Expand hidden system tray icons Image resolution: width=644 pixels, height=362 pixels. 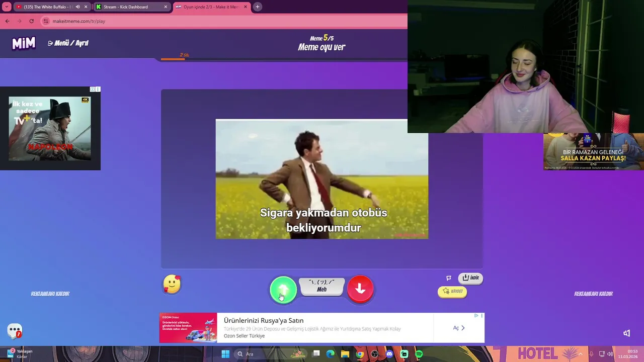click(580, 354)
